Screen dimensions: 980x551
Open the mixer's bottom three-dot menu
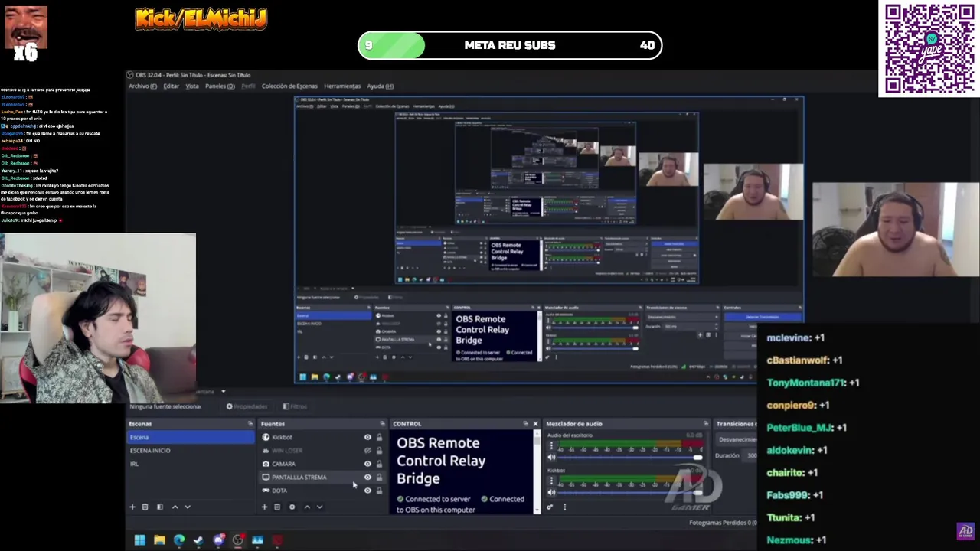point(564,507)
